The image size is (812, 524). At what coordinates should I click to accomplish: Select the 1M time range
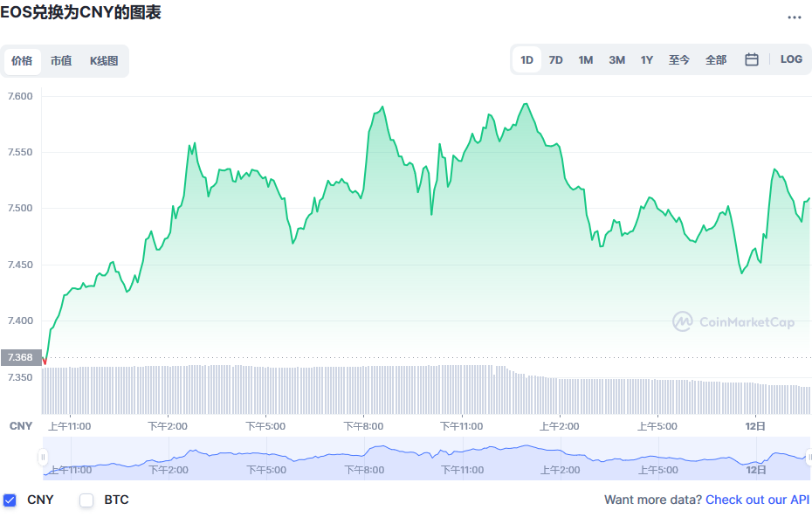(x=586, y=60)
